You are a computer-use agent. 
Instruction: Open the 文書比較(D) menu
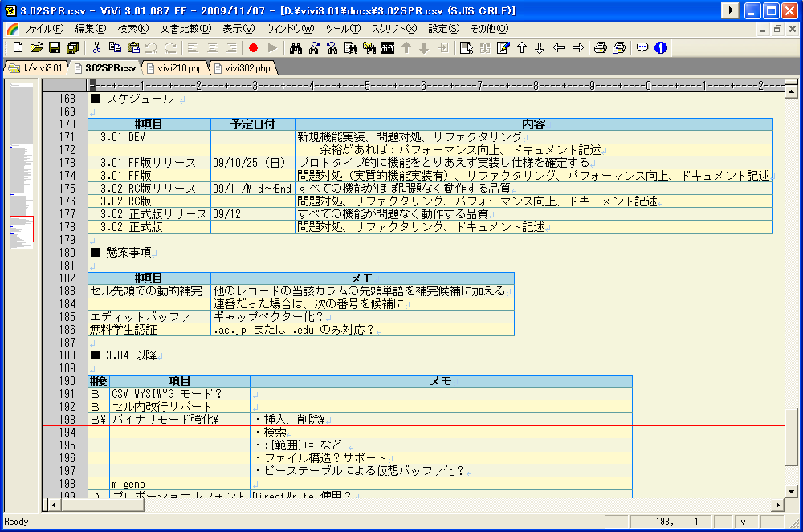click(185, 29)
